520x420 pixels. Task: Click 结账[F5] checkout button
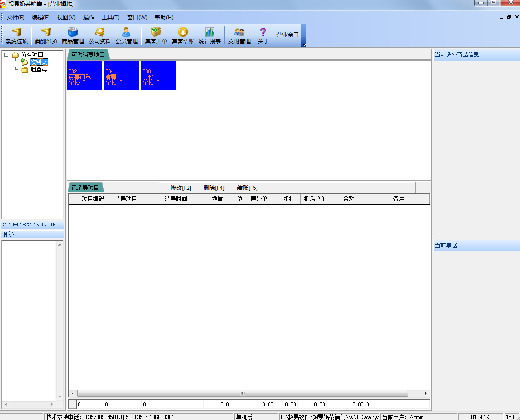[x=247, y=188]
